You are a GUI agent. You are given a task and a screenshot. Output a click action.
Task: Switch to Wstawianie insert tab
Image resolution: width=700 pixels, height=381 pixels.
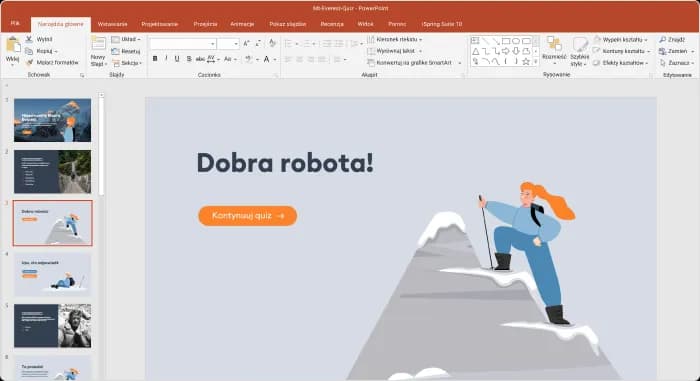coord(112,24)
